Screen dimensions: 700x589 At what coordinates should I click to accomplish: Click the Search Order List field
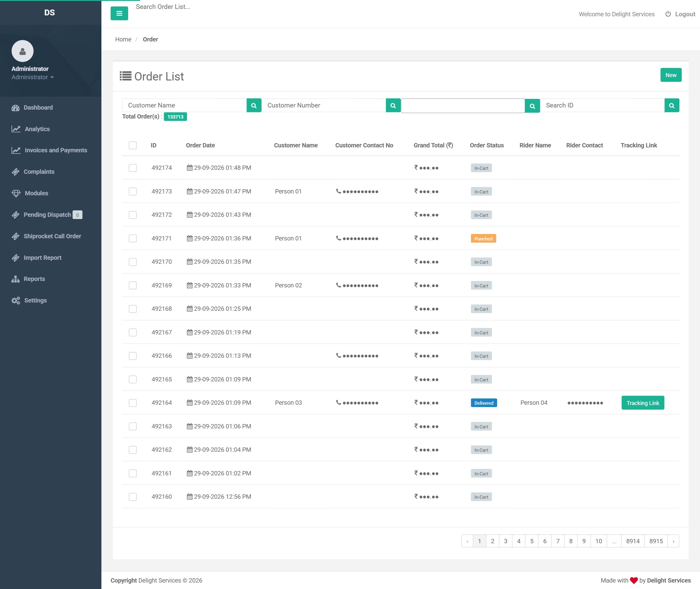[163, 7]
